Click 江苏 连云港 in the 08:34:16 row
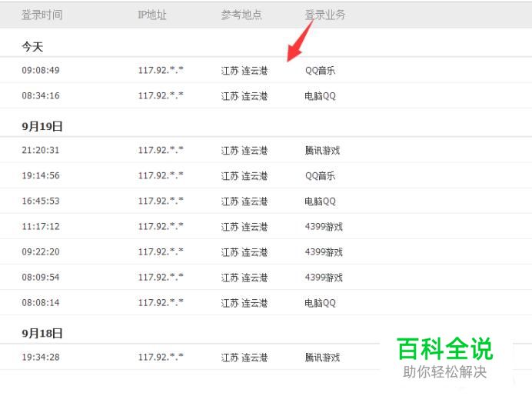The image size is (532, 406). [x=244, y=96]
